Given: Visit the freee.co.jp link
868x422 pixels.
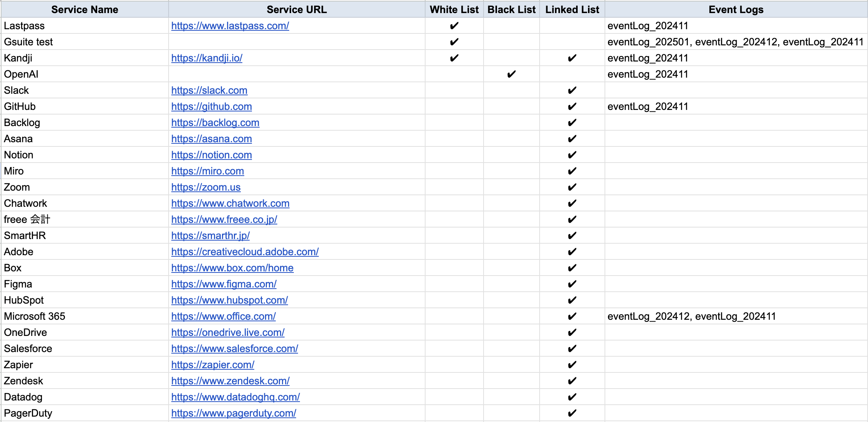Looking at the screenshot, I should pos(224,219).
